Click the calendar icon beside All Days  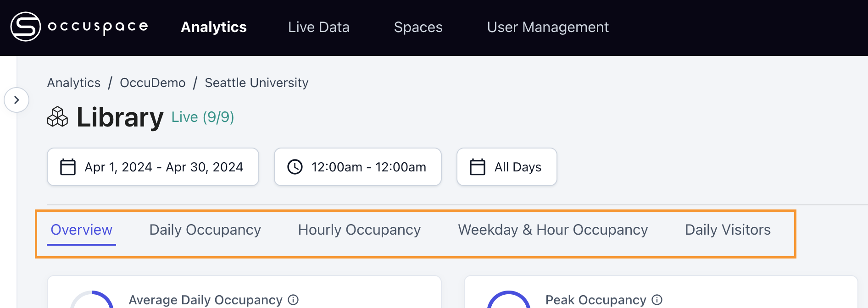[x=478, y=167]
